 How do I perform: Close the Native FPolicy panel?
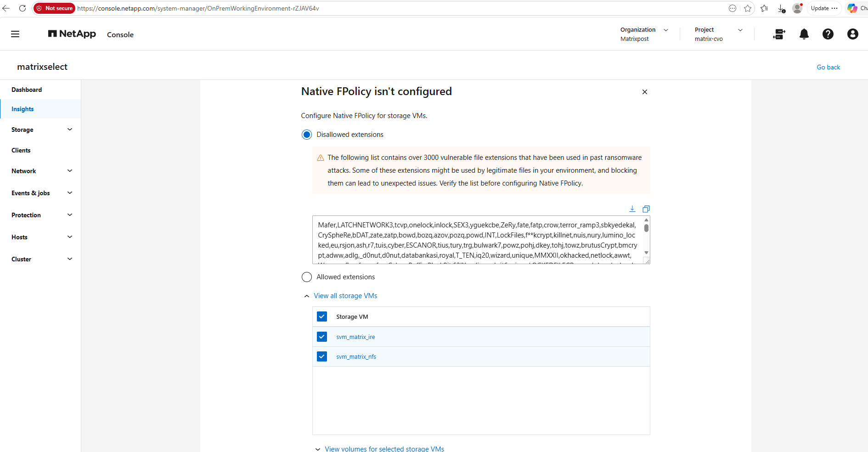click(x=645, y=92)
